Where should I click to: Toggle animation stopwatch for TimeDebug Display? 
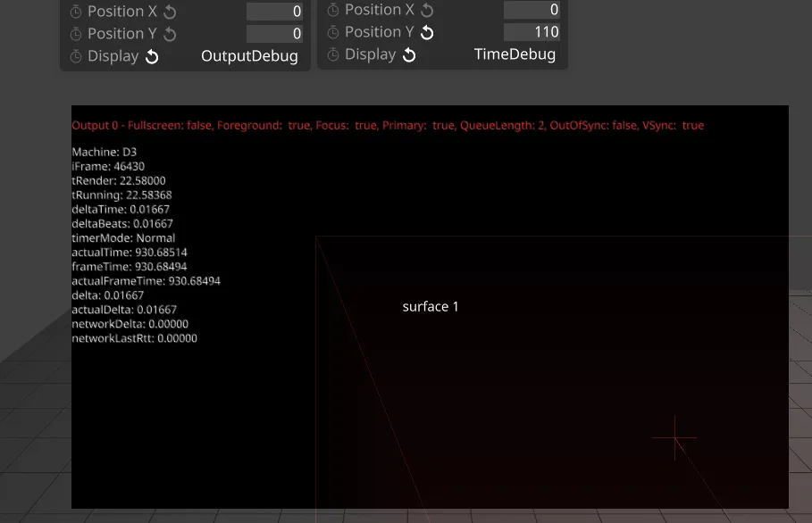[x=332, y=54]
